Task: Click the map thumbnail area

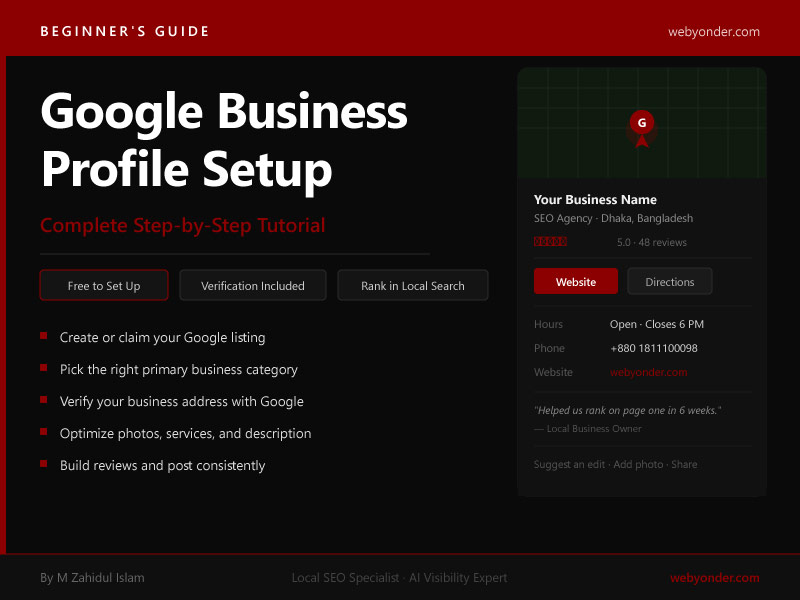Action: [x=642, y=122]
